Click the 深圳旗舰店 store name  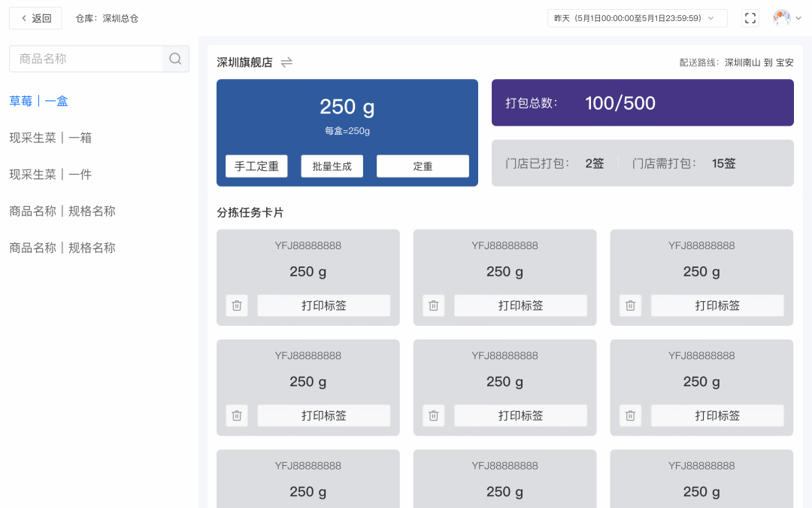pos(244,62)
